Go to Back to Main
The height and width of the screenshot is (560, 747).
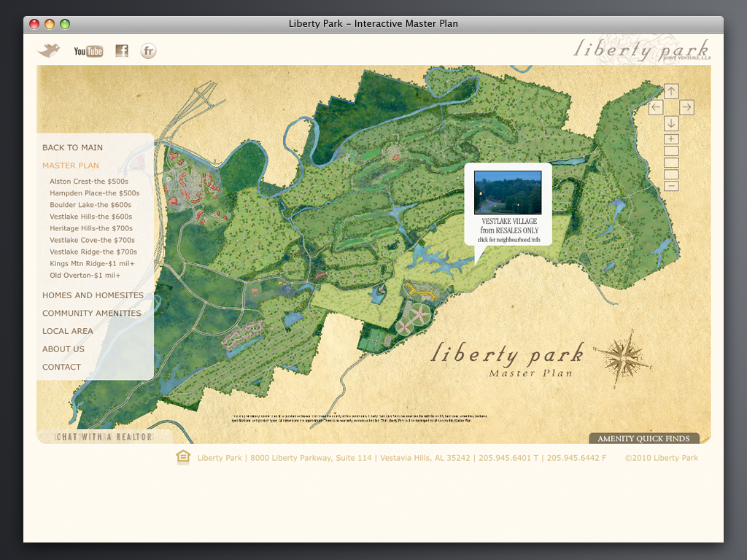pos(72,147)
